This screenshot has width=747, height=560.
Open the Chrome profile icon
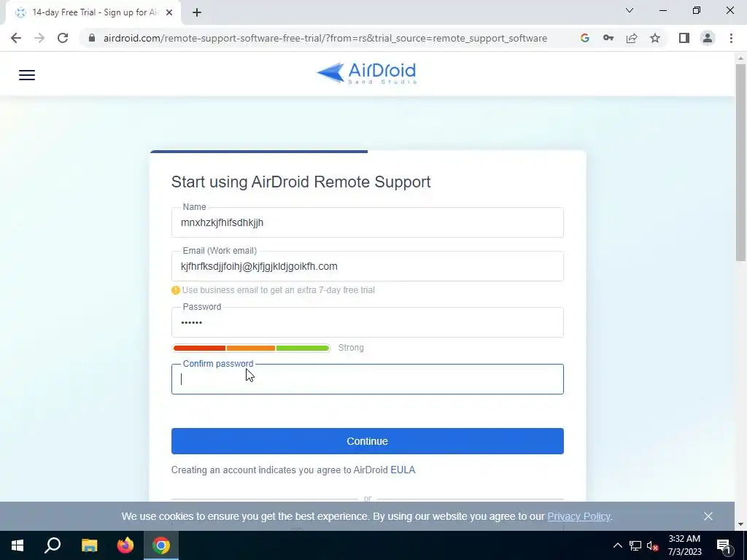(x=708, y=38)
